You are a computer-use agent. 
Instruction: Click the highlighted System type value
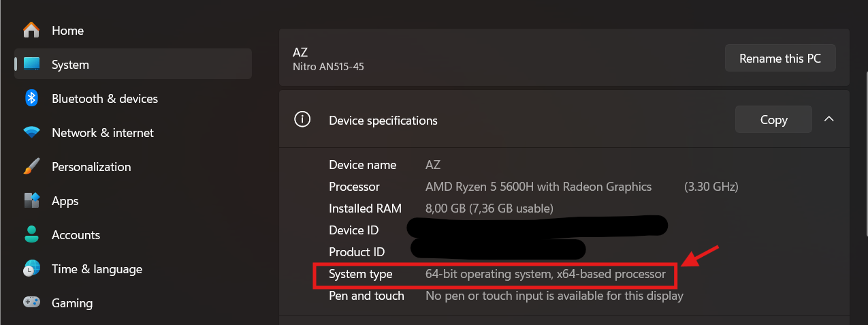click(545, 275)
